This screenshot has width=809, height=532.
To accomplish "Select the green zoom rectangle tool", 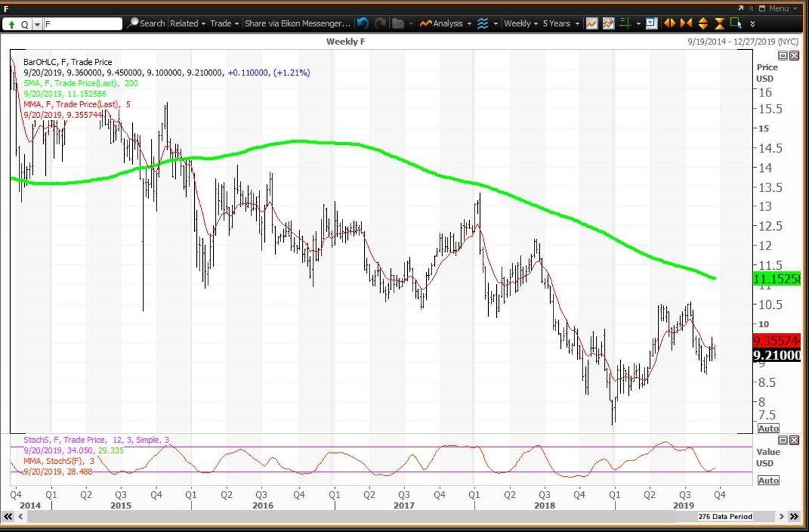I will click(736, 24).
